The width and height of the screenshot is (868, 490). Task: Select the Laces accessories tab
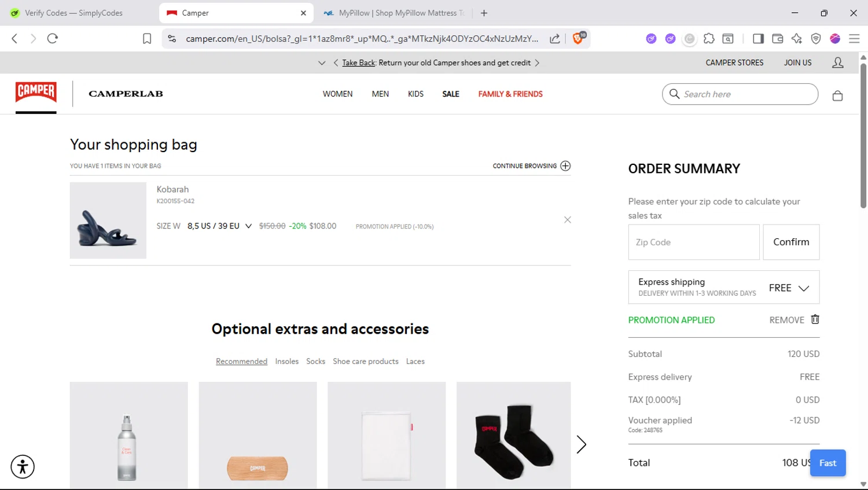tap(415, 361)
